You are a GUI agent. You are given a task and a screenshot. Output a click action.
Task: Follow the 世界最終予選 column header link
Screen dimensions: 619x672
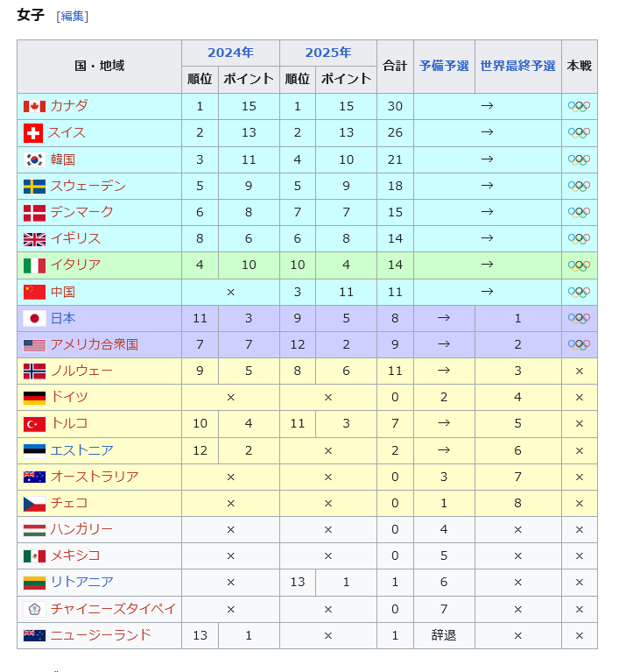pos(517,66)
